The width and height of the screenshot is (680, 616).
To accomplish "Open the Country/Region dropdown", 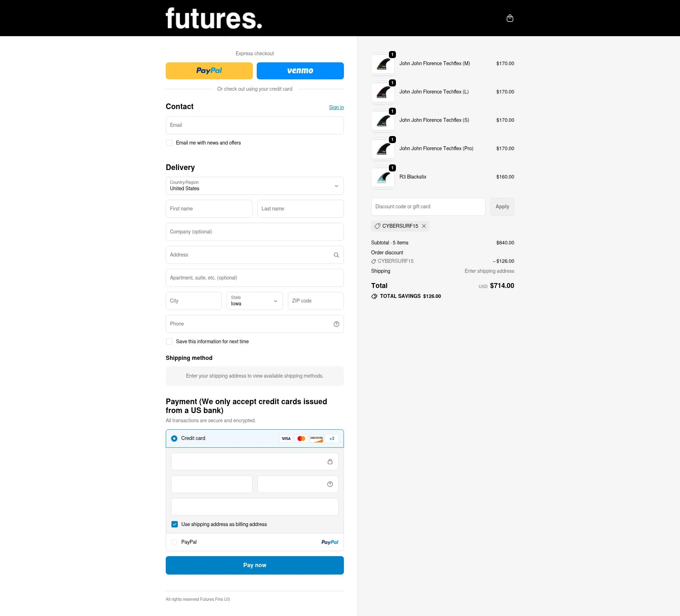I will coord(255,186).
